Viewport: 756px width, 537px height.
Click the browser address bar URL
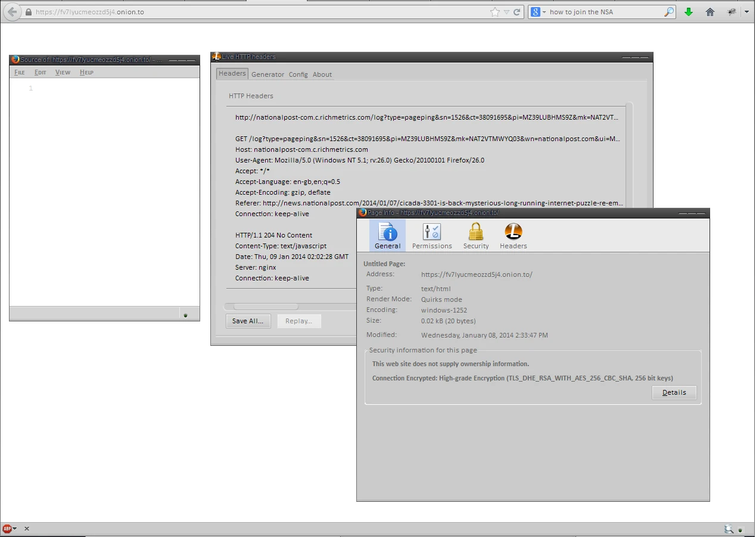point(89,12)
